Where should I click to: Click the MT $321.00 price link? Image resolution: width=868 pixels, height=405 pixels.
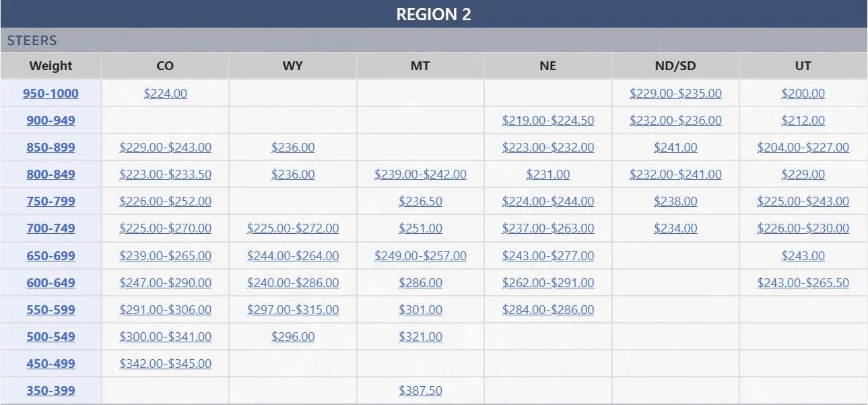[420, 337]
